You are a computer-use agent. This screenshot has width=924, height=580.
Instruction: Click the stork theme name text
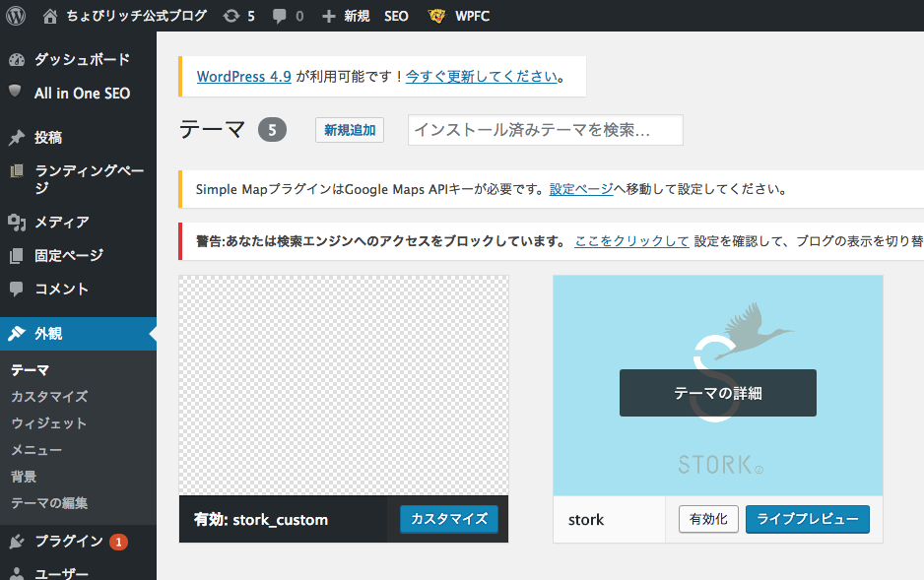pos(586,520)
